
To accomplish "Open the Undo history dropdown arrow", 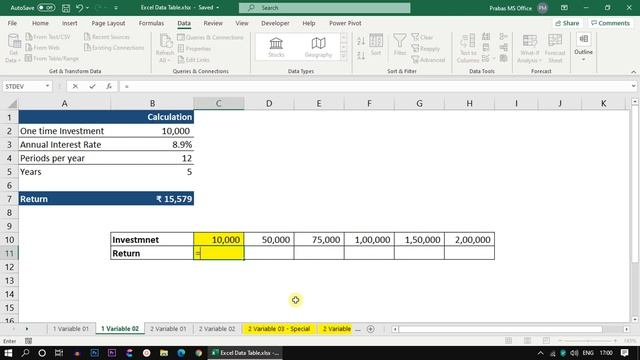I will tap(87, 8).
